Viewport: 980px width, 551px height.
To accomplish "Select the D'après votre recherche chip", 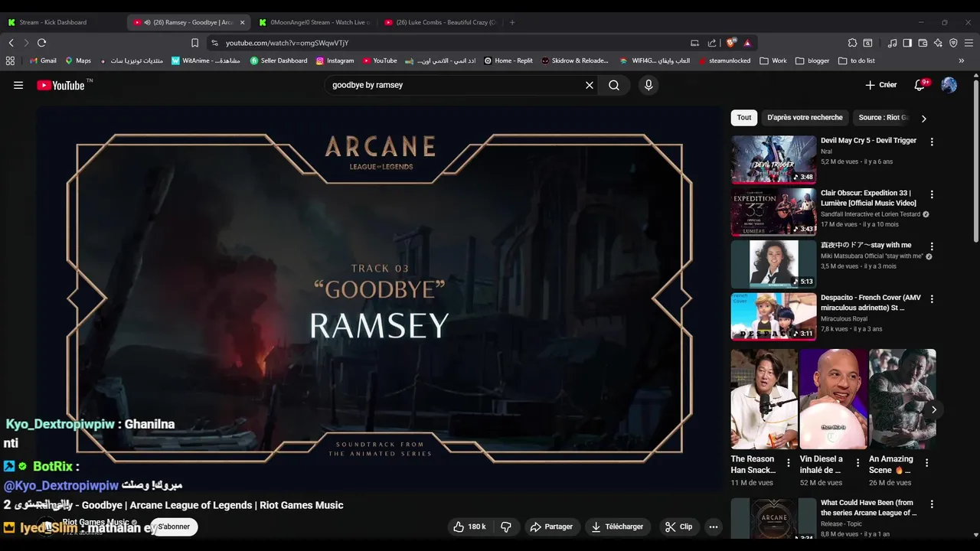I will [805, 117].
